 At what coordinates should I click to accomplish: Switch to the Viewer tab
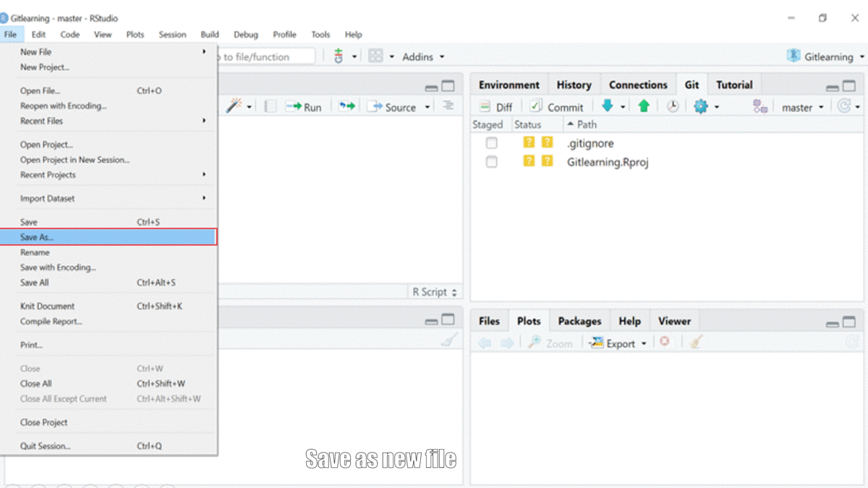(674, 321)
